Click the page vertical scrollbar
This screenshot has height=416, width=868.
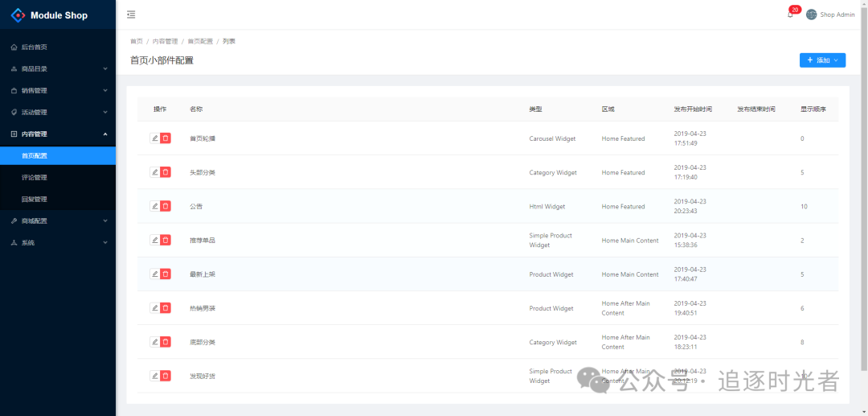[x=865, y=188]
